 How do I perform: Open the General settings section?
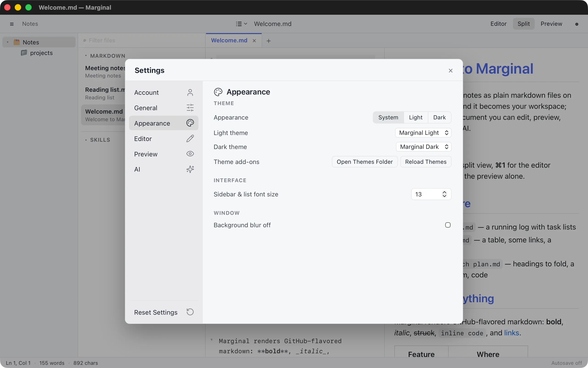coord(164,108)
